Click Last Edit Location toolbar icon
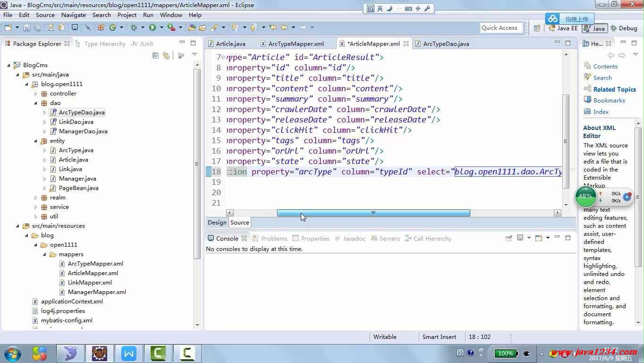Viewport: 644px width, 363px height. click(272, 28)
